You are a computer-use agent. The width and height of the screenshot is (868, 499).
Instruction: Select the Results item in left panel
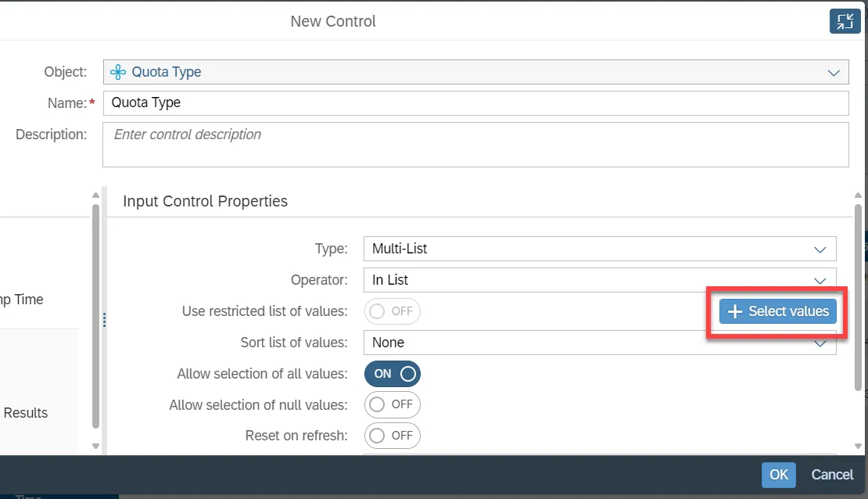tap(26, 413)
